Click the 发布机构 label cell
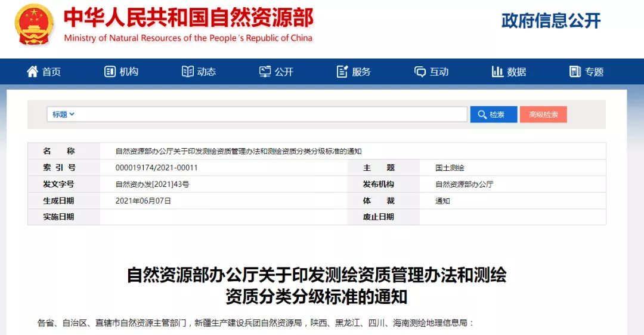 [383, 185]
